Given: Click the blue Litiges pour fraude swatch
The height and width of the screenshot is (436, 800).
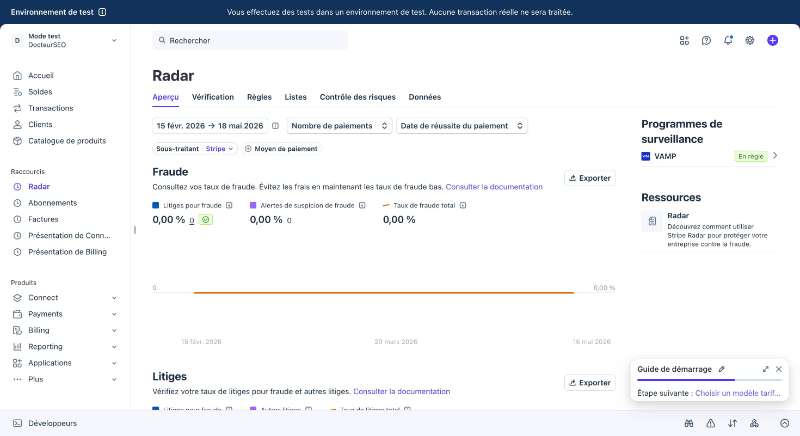Looking at the screenshot, I should pyautogui.click(x=156, y=205).
